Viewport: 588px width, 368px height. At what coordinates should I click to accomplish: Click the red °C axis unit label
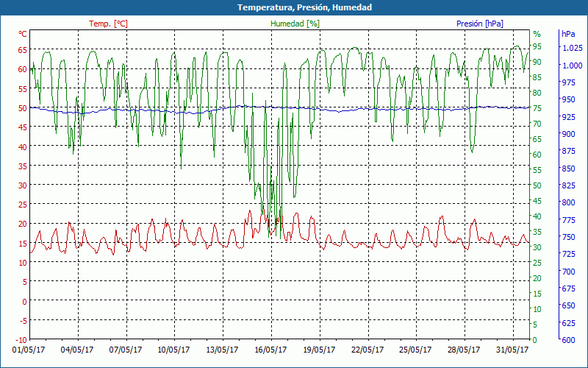(23, 34)
